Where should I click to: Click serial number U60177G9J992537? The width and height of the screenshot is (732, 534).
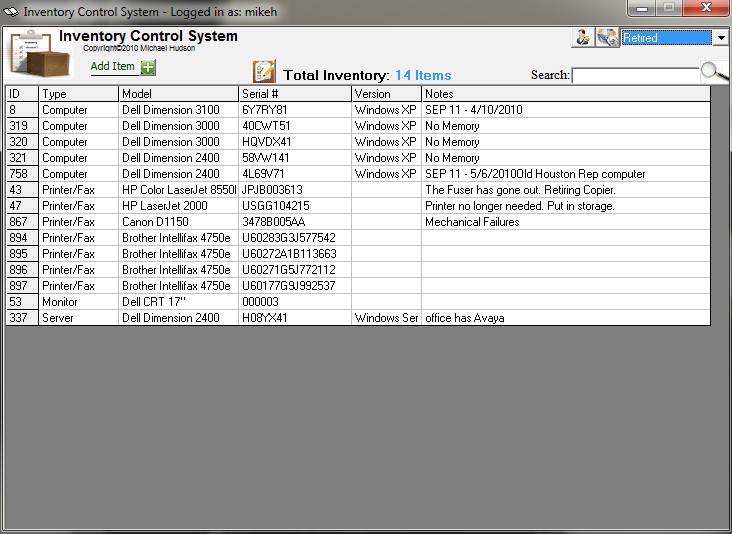295,286
